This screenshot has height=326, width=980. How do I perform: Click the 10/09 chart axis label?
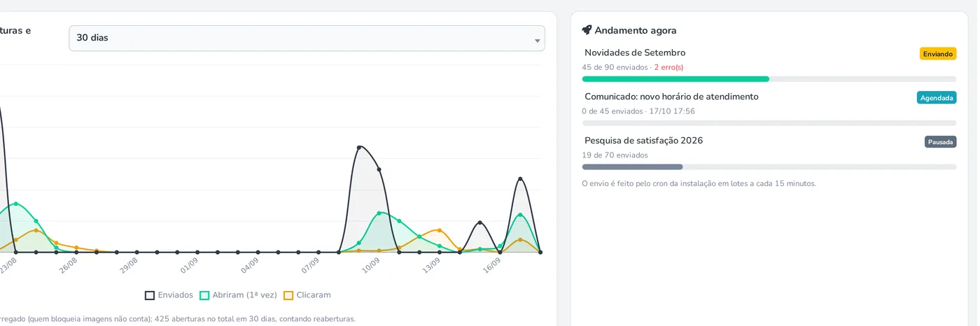[x=370, y=266]
